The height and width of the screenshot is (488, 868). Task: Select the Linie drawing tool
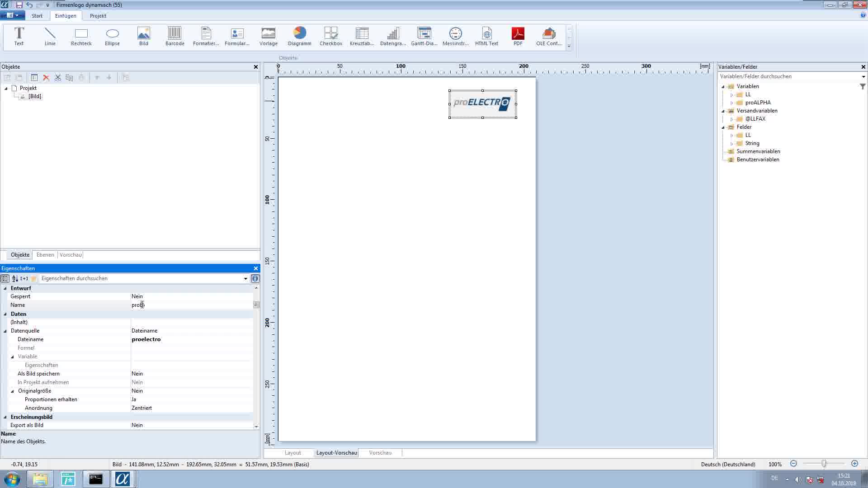point(50,37)
